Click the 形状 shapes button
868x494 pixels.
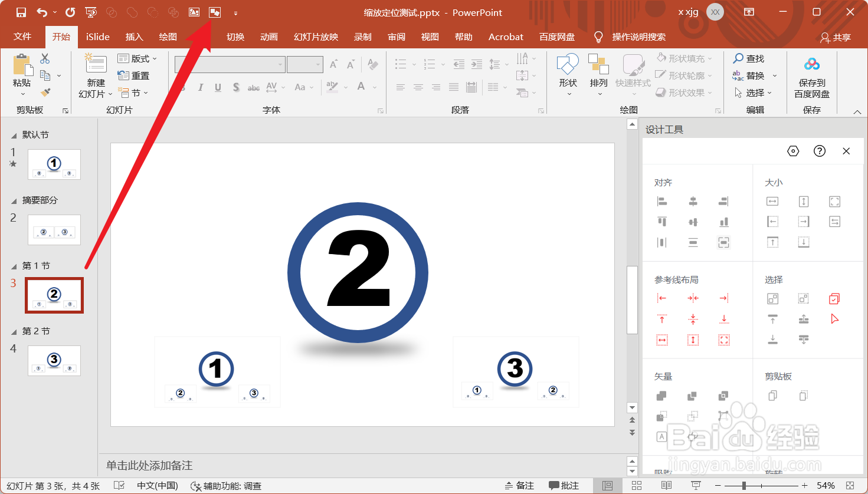click(x=568, y=75)
